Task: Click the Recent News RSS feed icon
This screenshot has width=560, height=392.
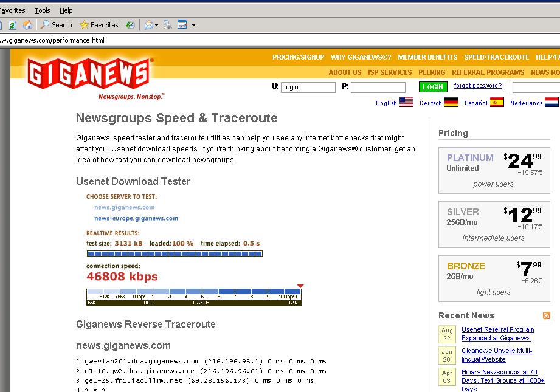Action: (547, 315)
